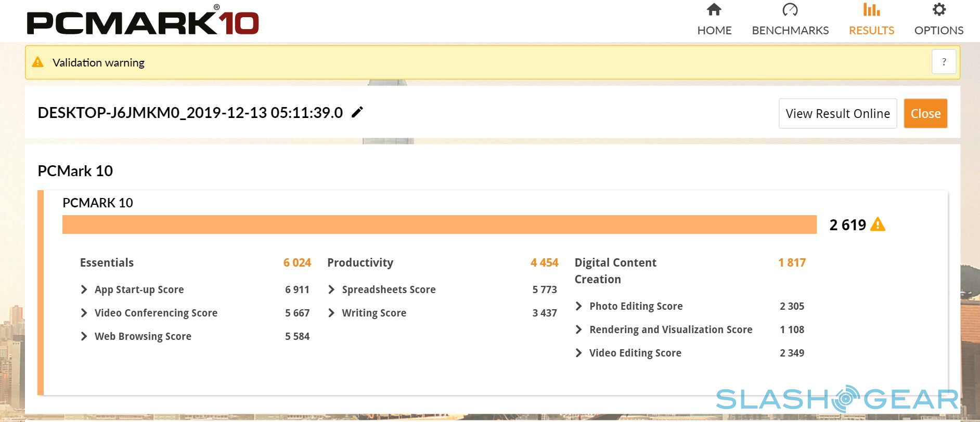Image resolution: width=980 pixels, height=422 pixels.
Task: Click the pencil icon to rename result
Action: [357, 112]
